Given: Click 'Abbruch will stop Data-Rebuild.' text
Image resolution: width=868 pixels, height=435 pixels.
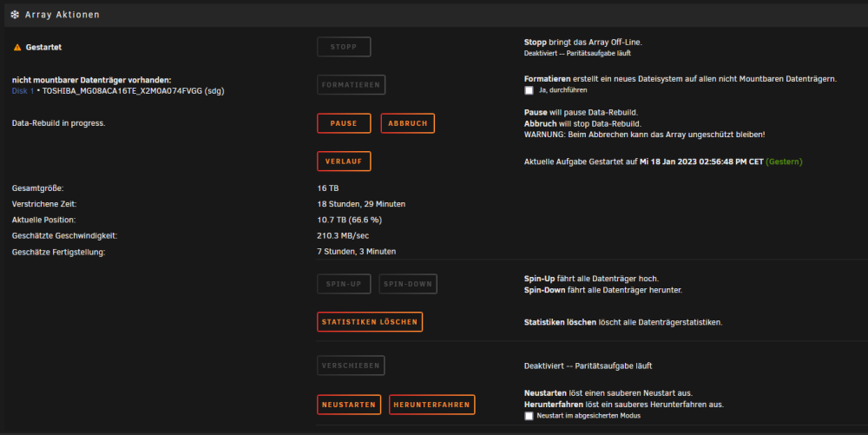Looking at the screenshot, I should tap(582, 124).
